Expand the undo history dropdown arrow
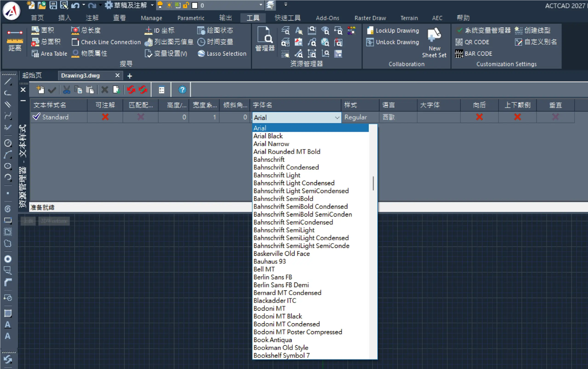 coord(84,5)
